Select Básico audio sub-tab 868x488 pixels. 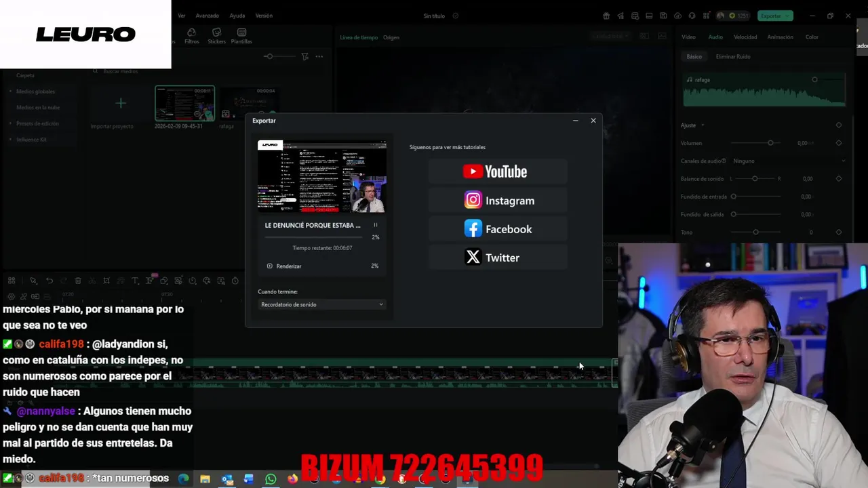pos(694,57)
